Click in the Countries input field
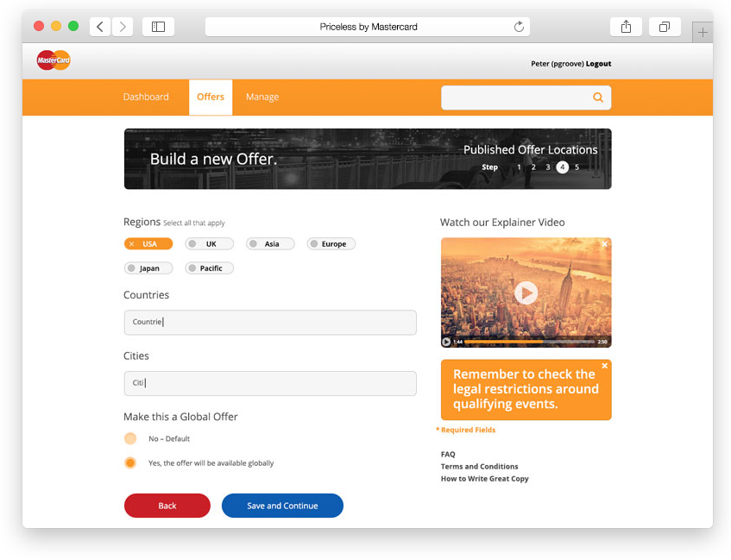 coord(270,322)
